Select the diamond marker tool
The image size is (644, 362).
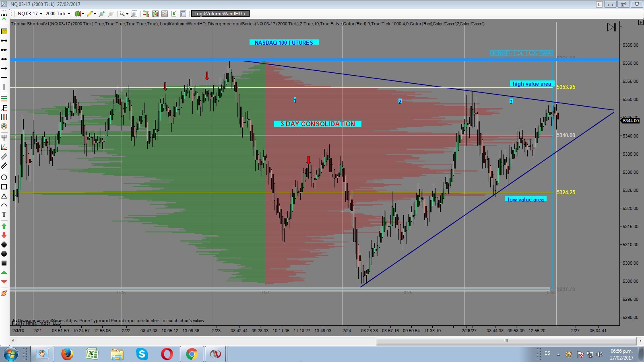(x=4, y=245)
